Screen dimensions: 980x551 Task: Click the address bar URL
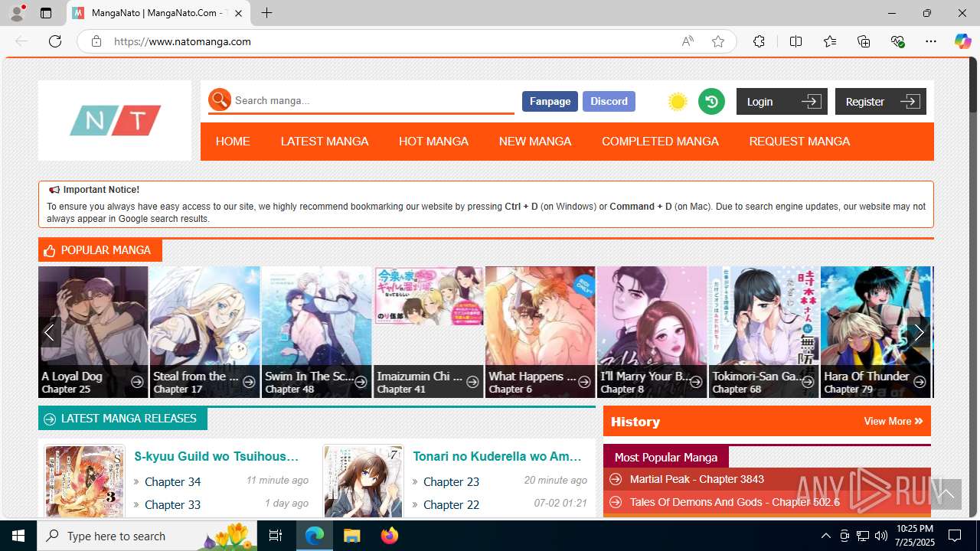tap(182, 41)
